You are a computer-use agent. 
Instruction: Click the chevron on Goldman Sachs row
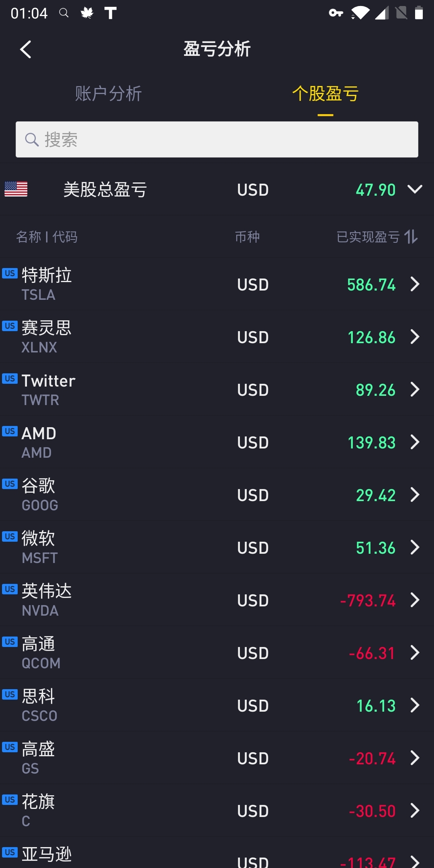click(415, 758)
